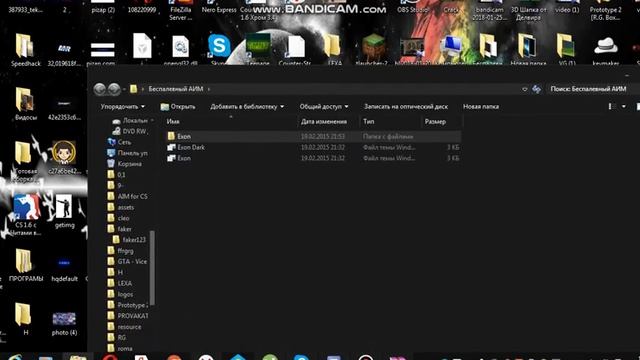The height and width of the screenshot is (360, 640).
Task: Expand breadcrumb arrow after Бесплатный АИМ
Action: pyautogui.click(x=209, y=89)
